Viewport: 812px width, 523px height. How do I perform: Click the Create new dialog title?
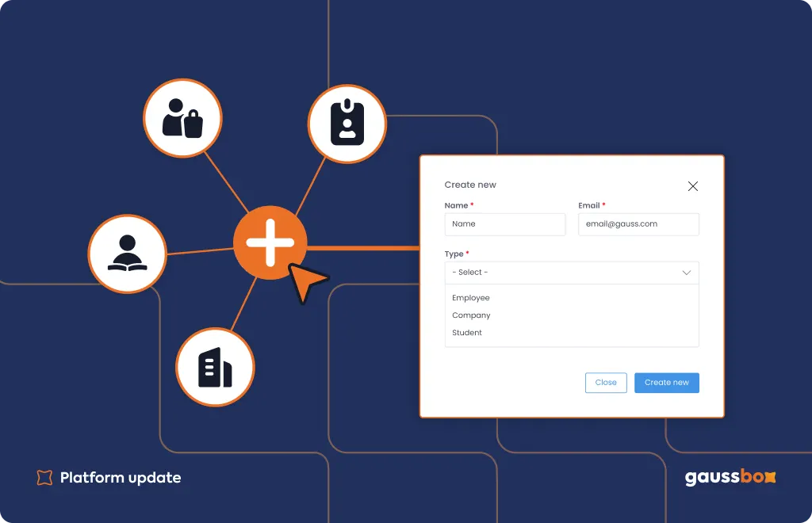(x=470, y=185)
